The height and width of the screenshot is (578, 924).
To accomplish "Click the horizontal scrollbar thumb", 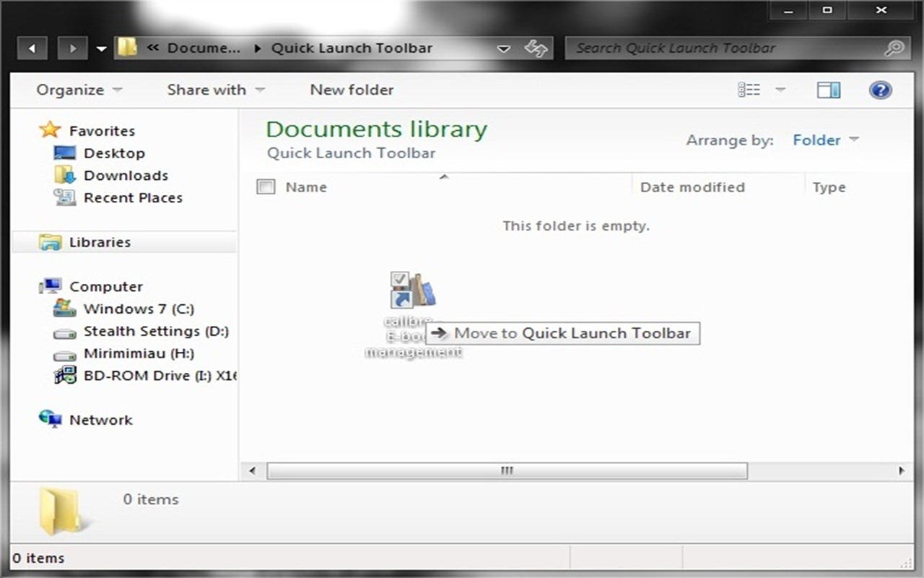I will click(x=507, y=471).
